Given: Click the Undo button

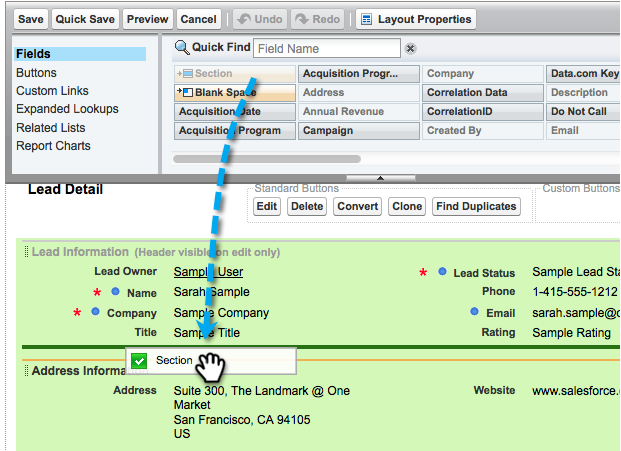Looking at the screenshot, I should click(x=260, y=19).
